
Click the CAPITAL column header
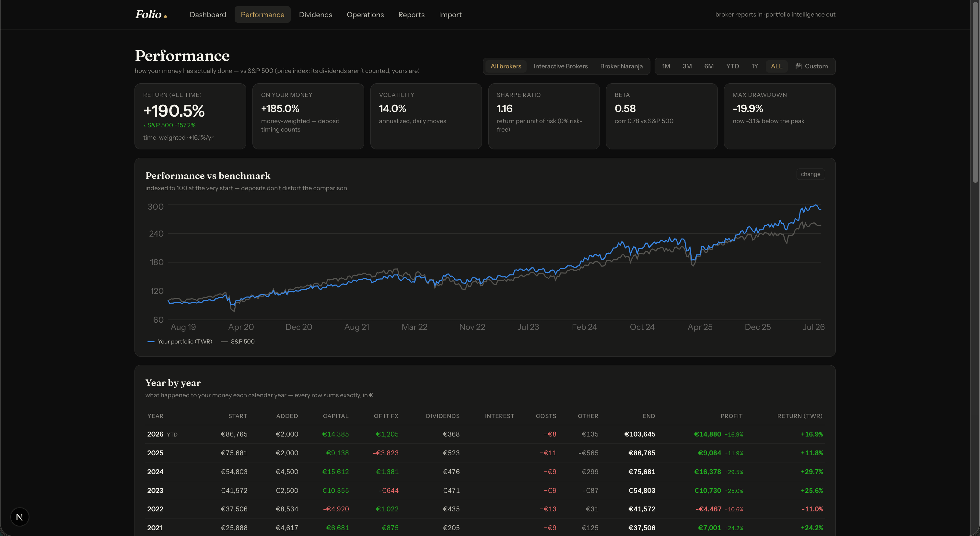coord(335,416)
